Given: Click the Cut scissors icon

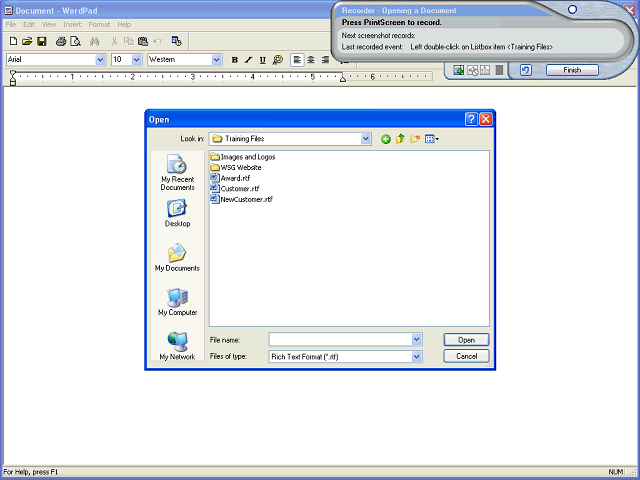Looking at the screenshot, I should 114,41.
